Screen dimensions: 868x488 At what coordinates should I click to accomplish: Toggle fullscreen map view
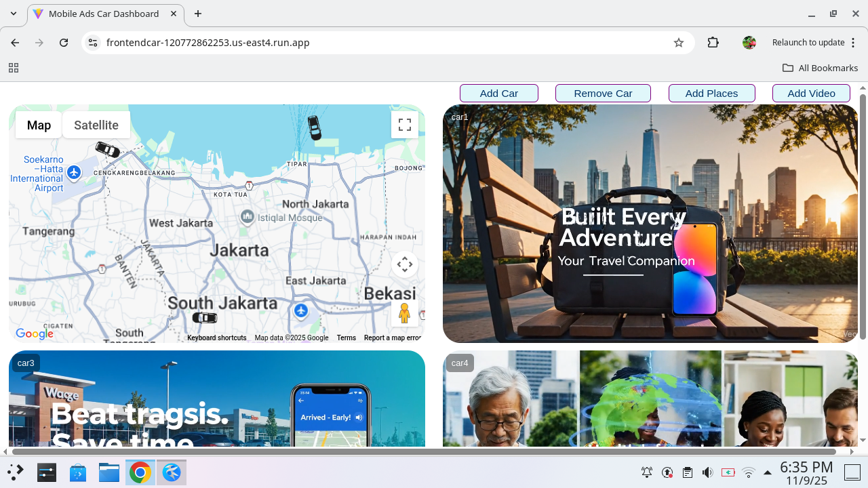click(405, 125)
